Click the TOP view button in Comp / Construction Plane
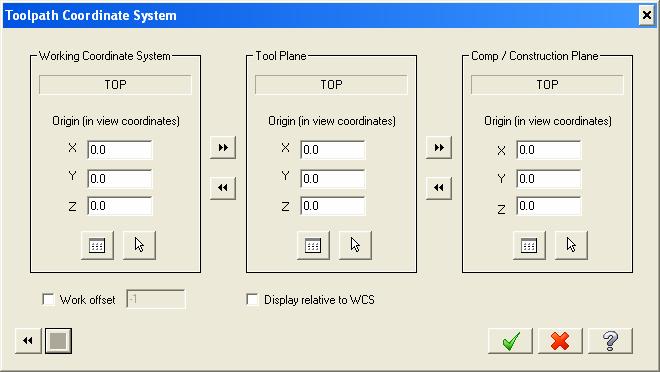The image size is (660, 372). (x=547, y=85)
